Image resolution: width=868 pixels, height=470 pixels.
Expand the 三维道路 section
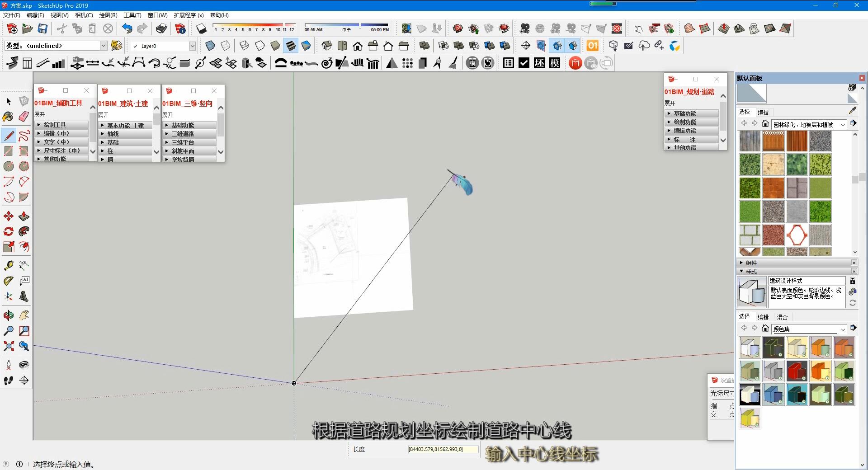[190, 134]
